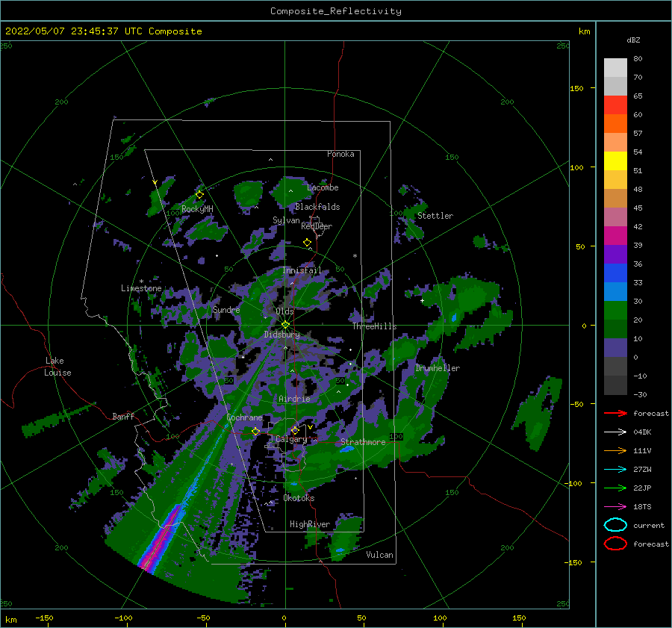Viewport: 672px width, 628px height.
Task: Click the white 04DK arrow legend icon
Action: [x=615, y=432]
